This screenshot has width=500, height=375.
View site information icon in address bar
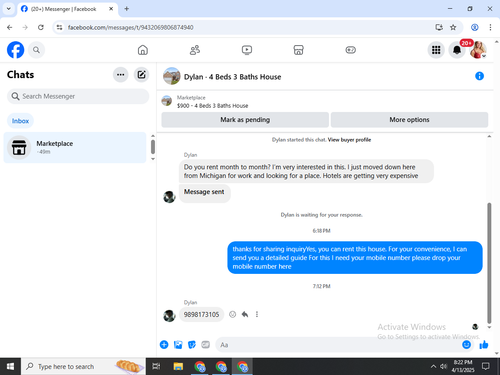59,27
